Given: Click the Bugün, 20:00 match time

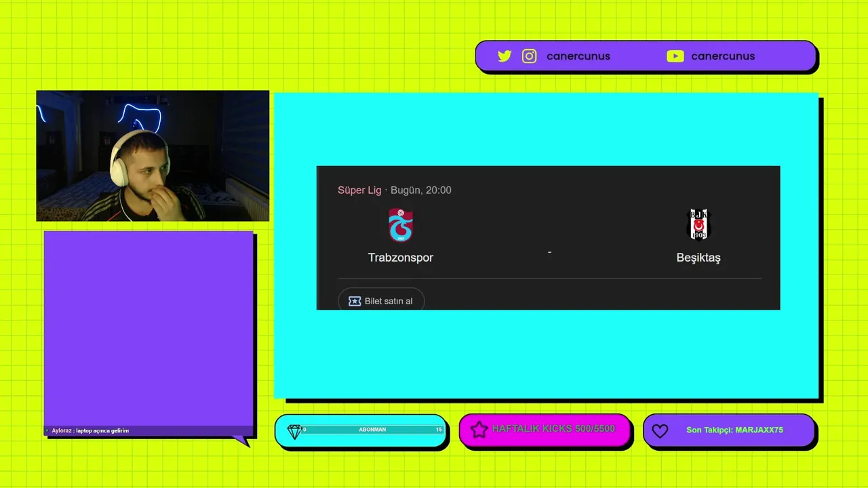Looking at the screenshot, I should coord(420,190).
